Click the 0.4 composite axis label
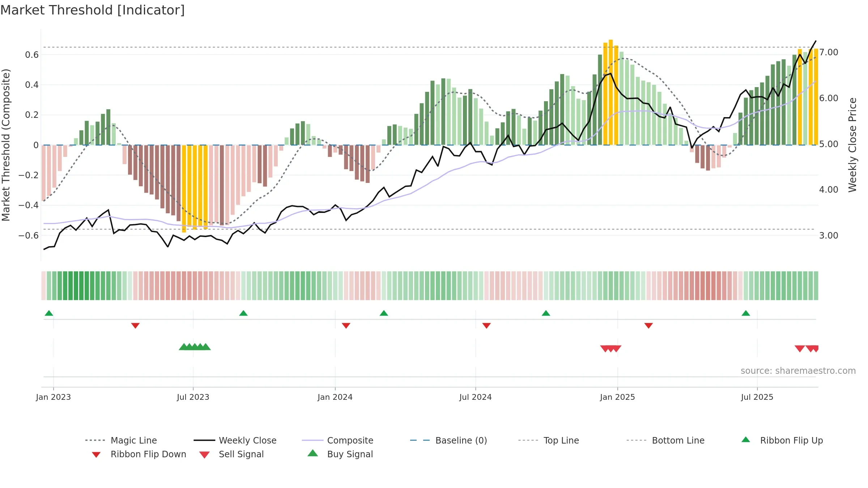This screenshot has width=868, height=488. tap(32, 85)
